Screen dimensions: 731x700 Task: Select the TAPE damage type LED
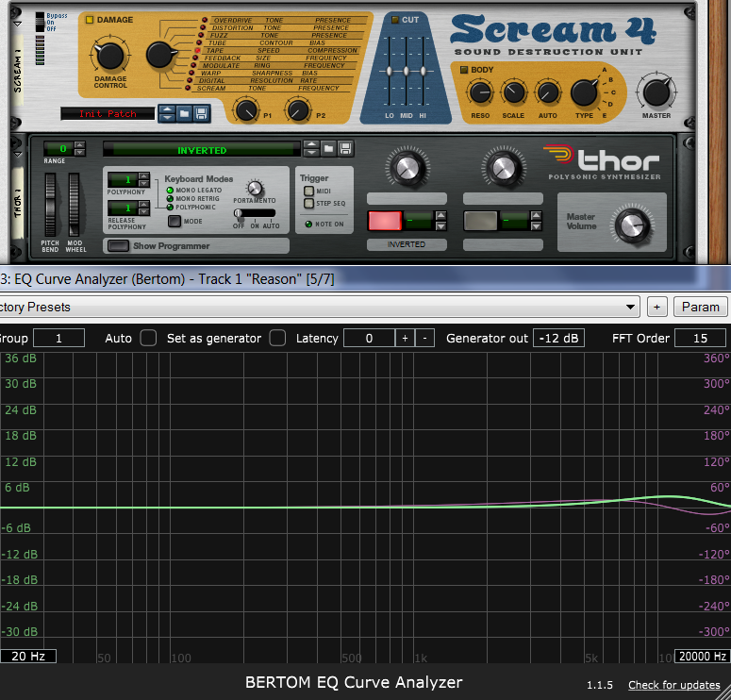click(198, 50)
